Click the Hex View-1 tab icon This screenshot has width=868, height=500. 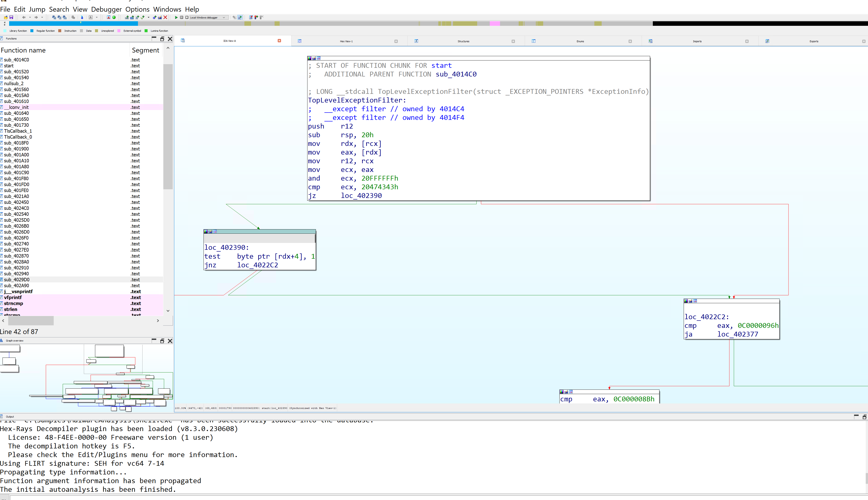[x=299, y=41]
